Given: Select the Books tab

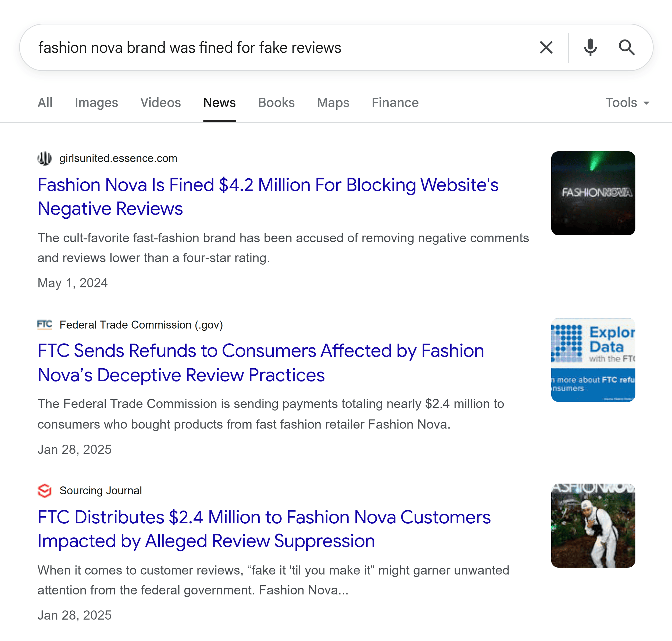Looking at the screenshot, I should [x=276, y=103].
